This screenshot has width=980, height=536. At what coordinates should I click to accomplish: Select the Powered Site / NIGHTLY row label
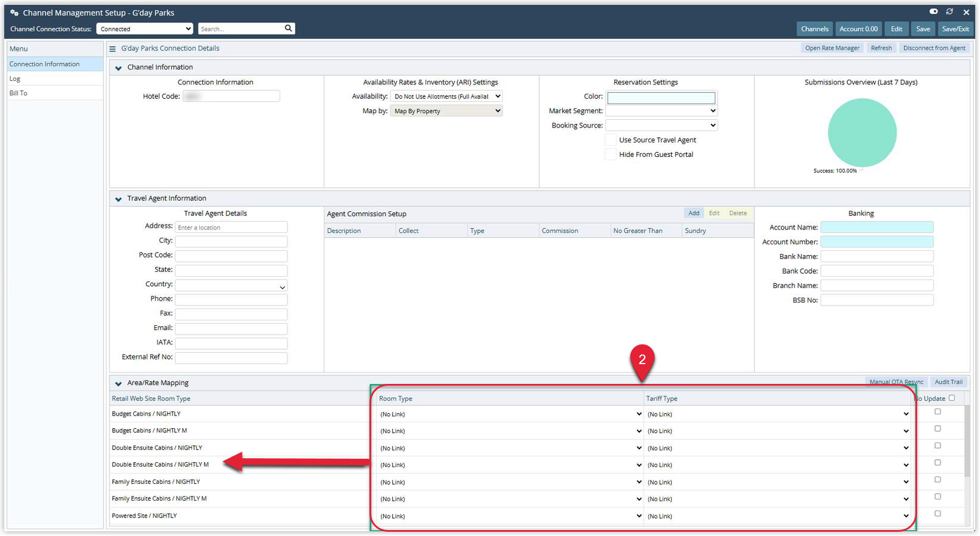click(144, 516)
